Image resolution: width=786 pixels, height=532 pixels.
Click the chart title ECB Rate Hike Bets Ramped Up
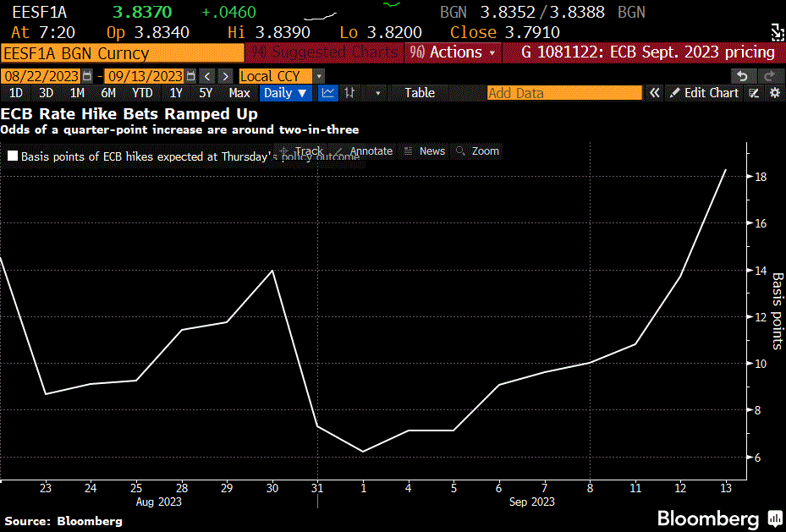129,113
